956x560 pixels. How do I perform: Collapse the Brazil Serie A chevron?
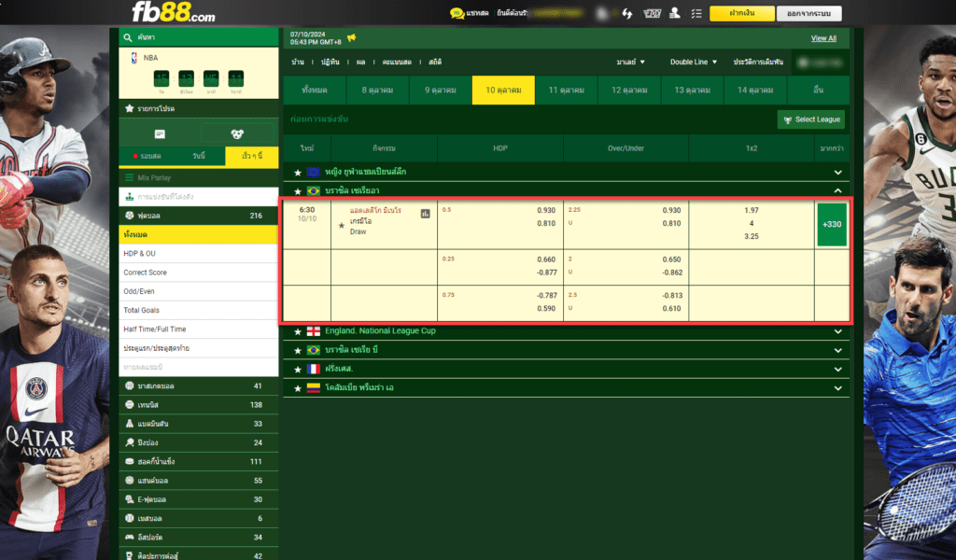pos(837,191)
